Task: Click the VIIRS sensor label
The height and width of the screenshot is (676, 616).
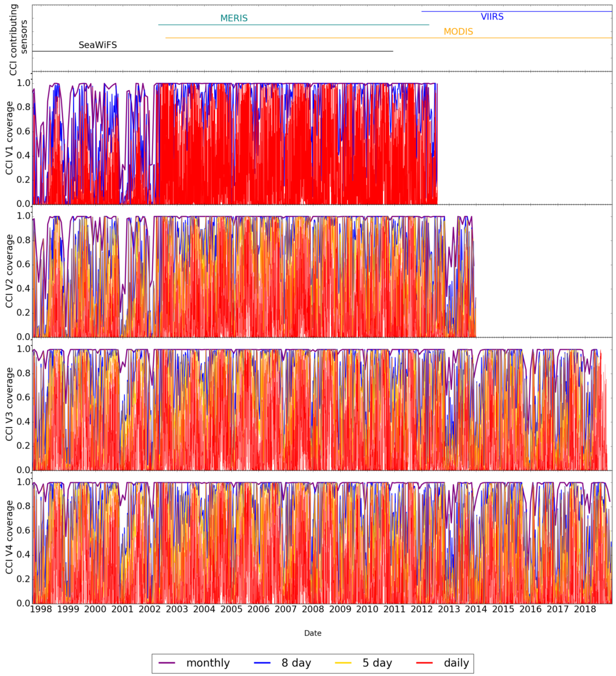Action: tap(492, 17)
